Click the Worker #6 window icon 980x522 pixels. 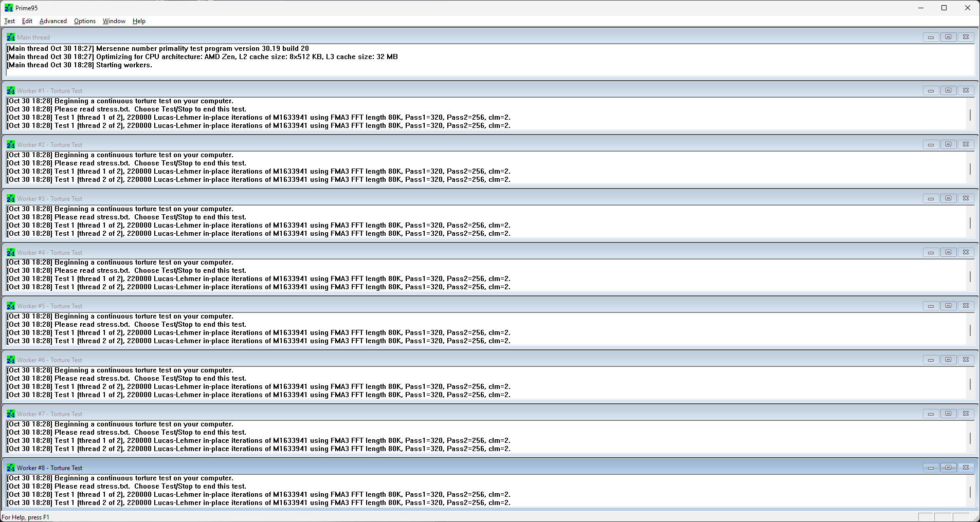[11, 360]
